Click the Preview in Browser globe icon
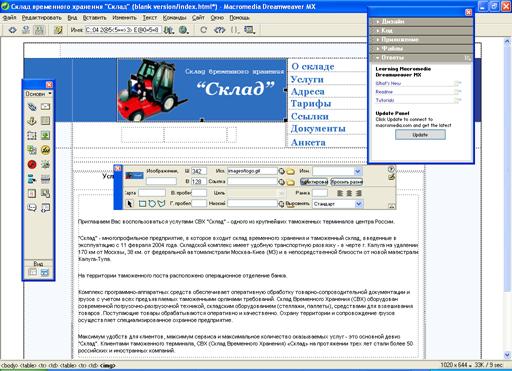Viewport: 512px width, 371px height. pos(183,30)
